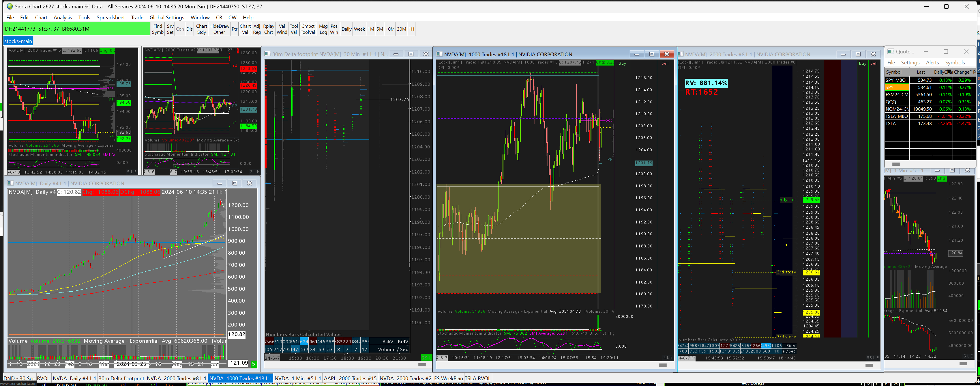
Task: Open the Analysis menu
Action: pos(63,18)
